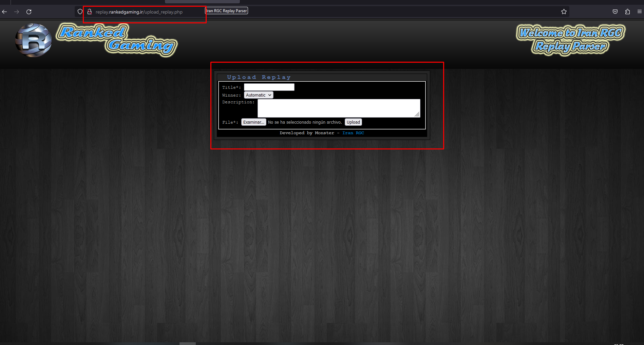Click the Upload button

(353, 122)
